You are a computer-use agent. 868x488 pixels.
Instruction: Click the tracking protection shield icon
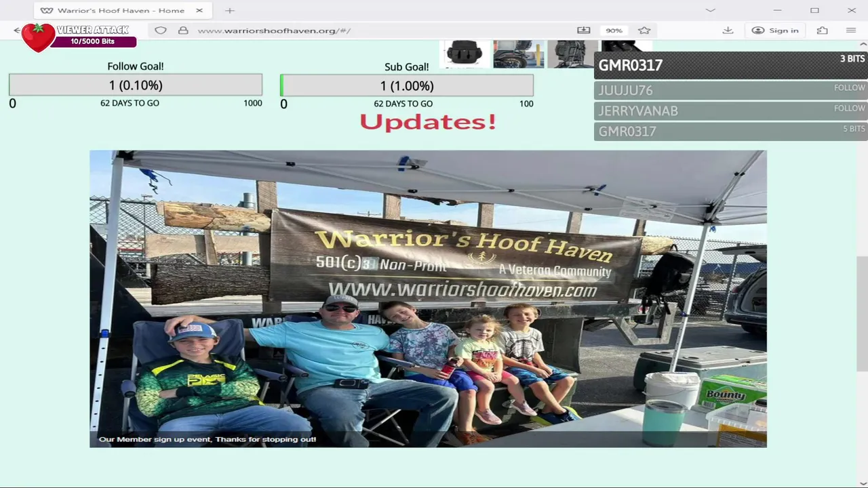(161, 30)
